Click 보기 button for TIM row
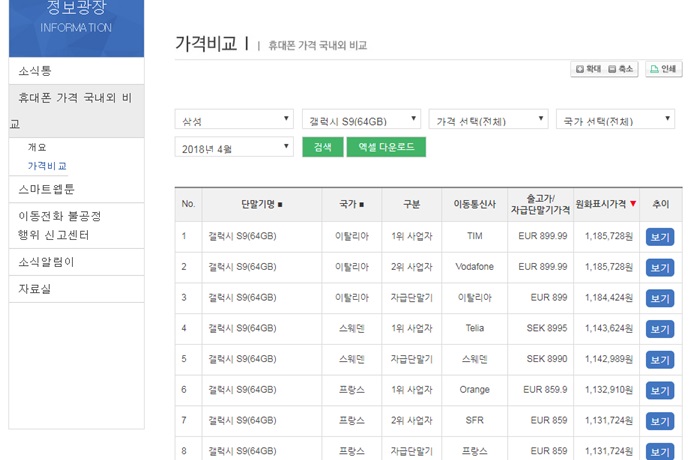This screenshot has height=460, width=690. (x=660, y=237)
